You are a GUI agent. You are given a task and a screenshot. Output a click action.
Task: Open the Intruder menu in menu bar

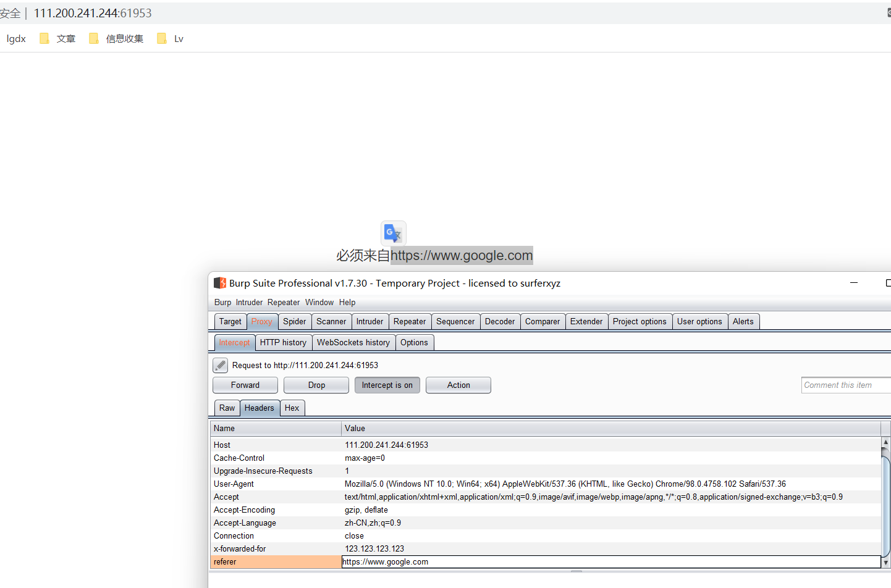tap(249, 302)
